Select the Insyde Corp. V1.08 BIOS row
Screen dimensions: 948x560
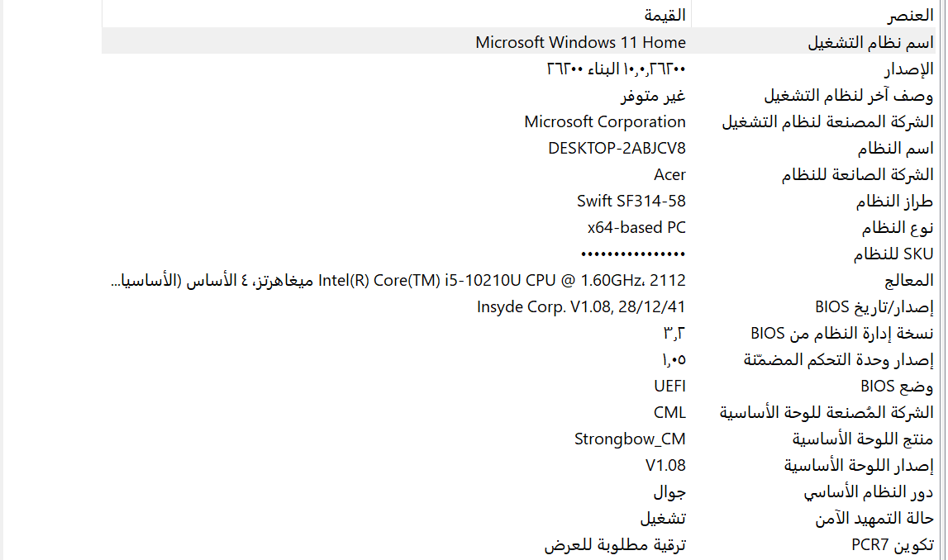[519, 307]
